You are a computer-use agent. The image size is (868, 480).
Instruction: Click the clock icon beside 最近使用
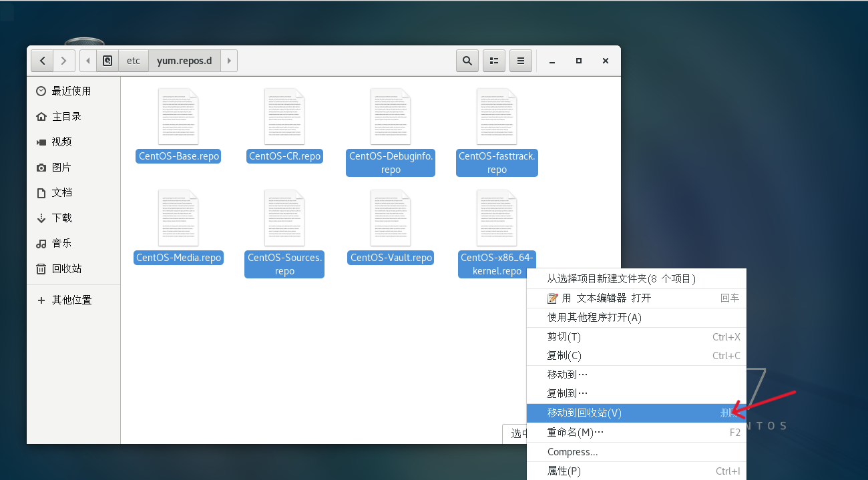tap(41, 91)
